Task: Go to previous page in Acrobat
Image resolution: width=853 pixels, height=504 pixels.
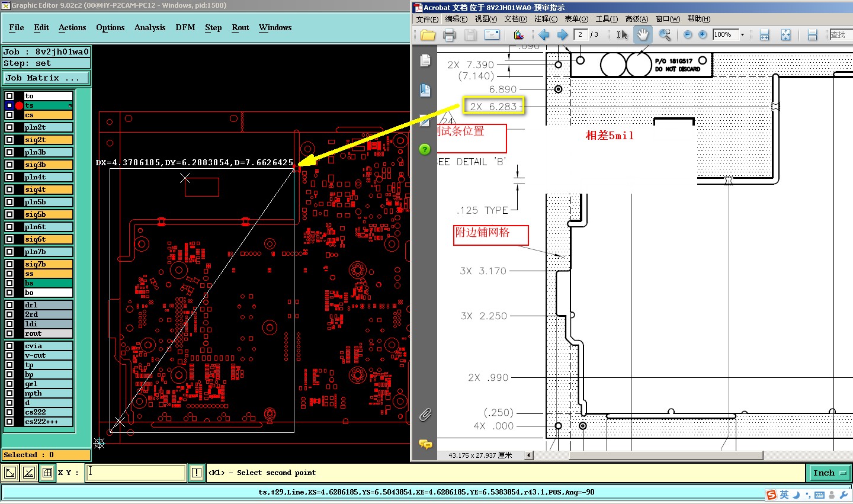Action: (544, 35)
